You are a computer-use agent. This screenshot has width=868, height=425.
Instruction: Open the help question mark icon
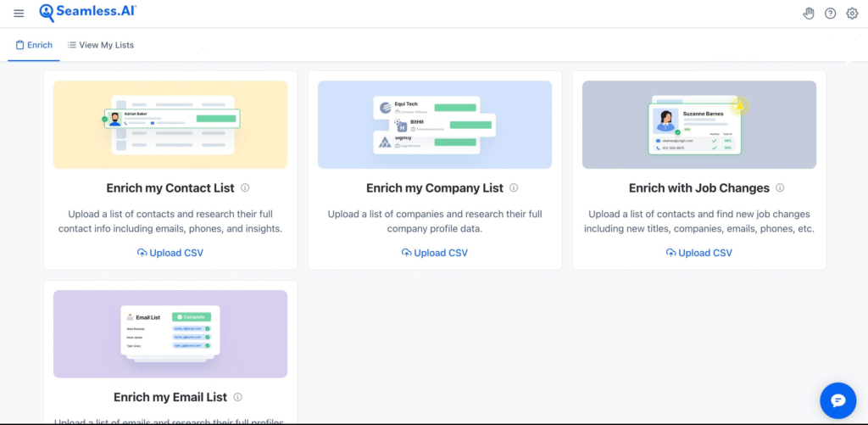click(831, 13)
